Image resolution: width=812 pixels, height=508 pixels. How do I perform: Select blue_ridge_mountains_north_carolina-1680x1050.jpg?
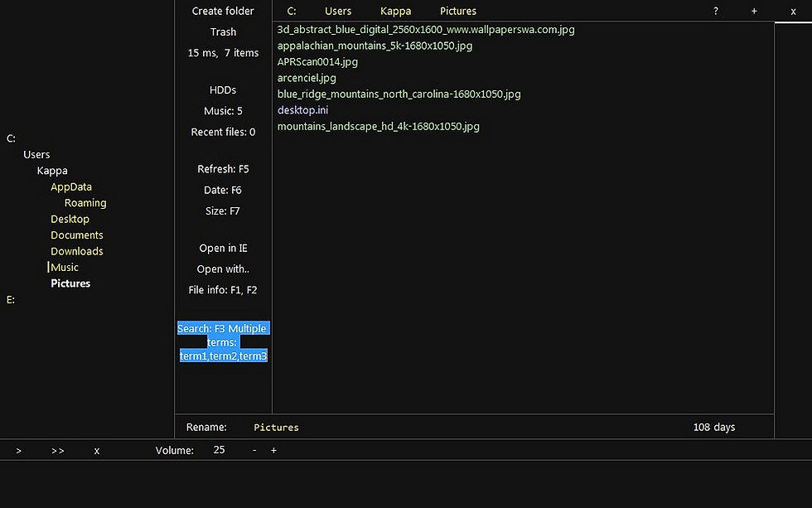[x=399, y=94]
